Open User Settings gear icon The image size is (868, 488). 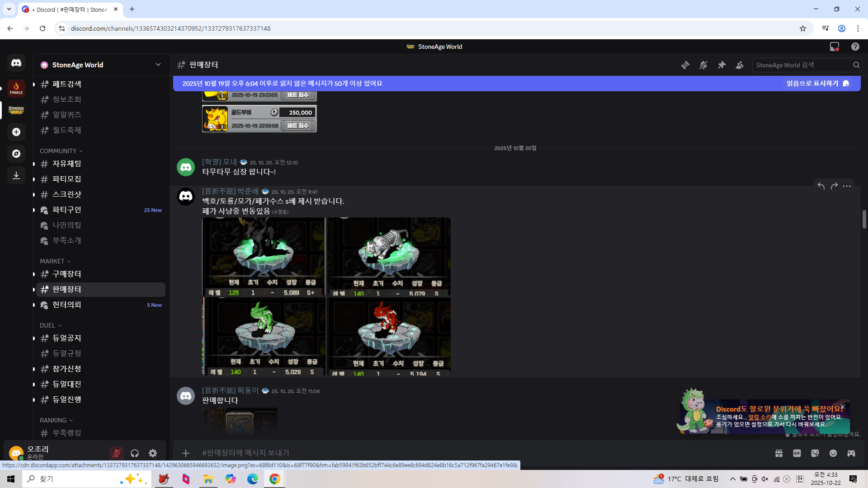pos(153,453)
